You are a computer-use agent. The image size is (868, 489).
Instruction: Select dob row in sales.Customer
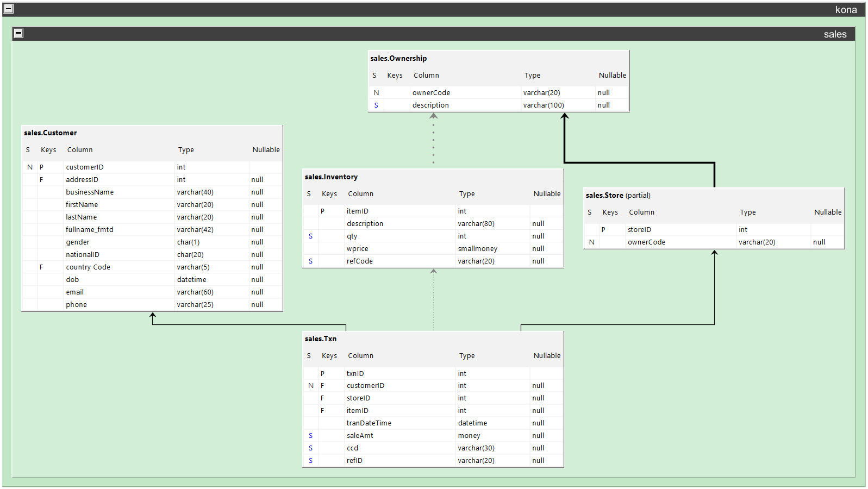pyautogui.click(x=152, y=279)
